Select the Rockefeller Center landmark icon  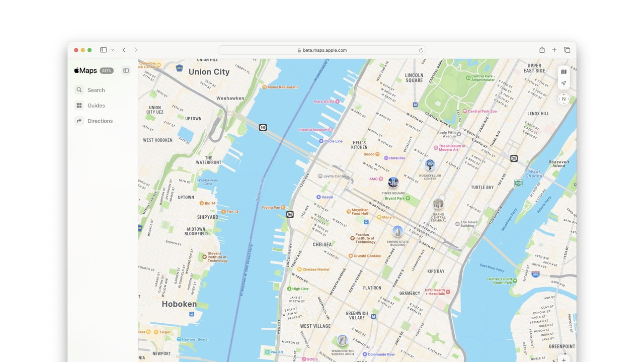point(430,164)
